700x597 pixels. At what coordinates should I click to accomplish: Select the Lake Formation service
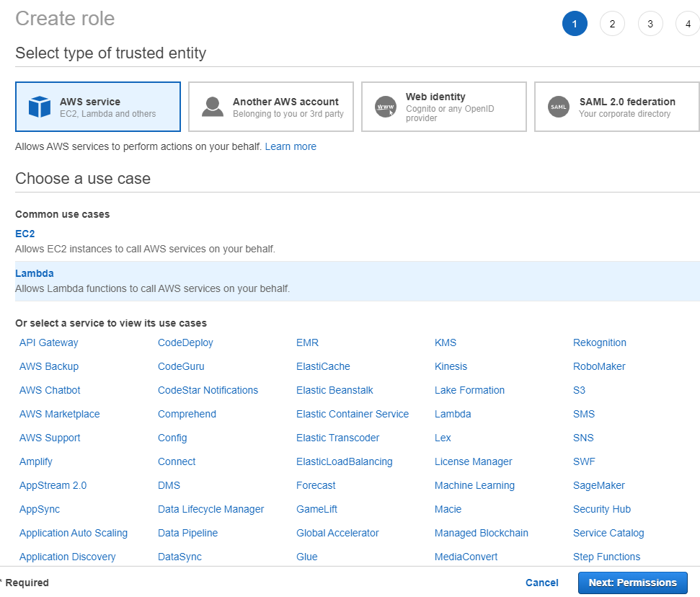[x=469, y=390]
